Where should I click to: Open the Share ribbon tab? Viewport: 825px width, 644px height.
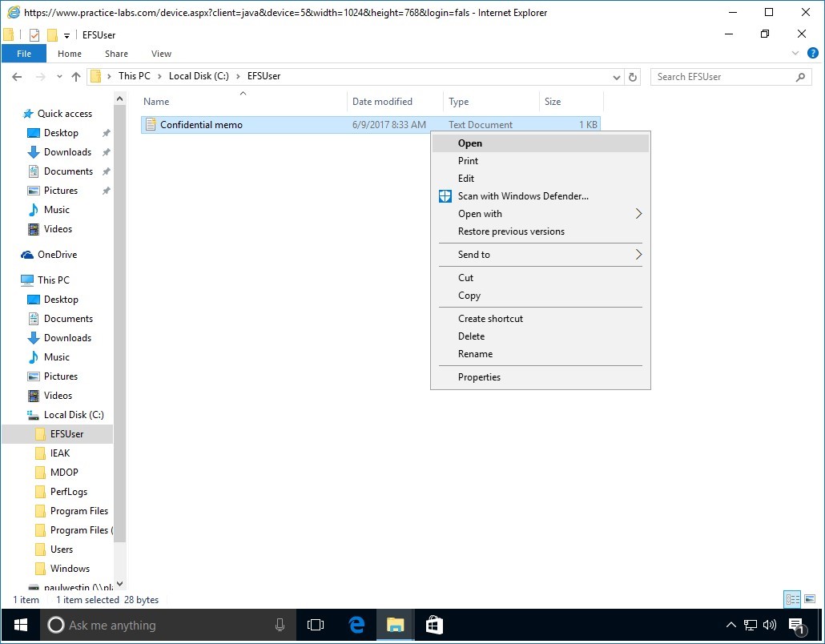[116, 54]
